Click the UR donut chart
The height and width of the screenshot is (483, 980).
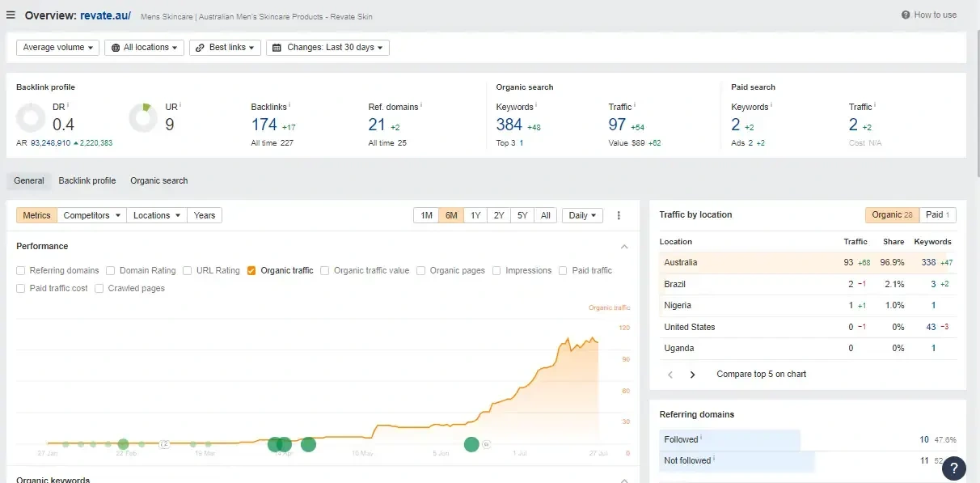pyautogui.click(x=144, y=118)
